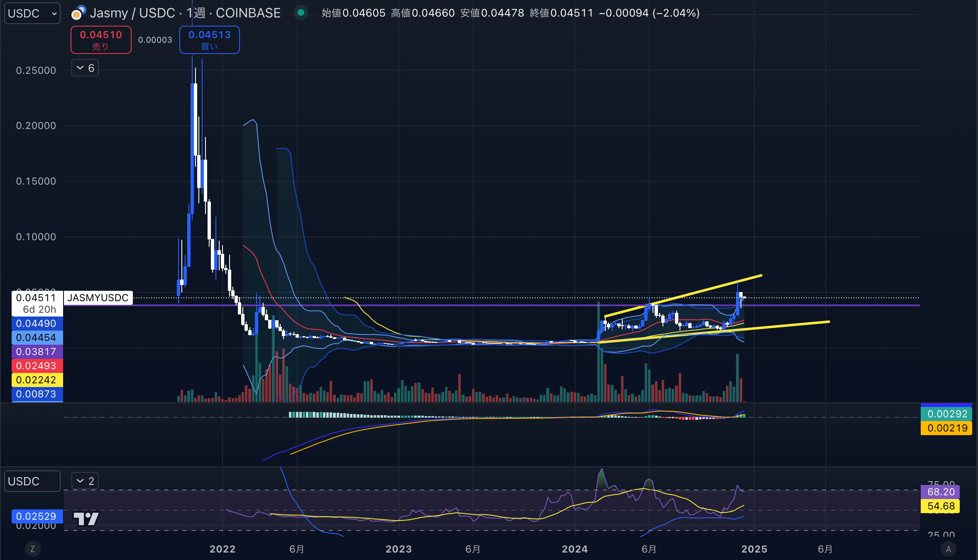Viewport: 978px width, 560px height.
Task: Click the A auto-scale button
Action: tap(948, 549)
